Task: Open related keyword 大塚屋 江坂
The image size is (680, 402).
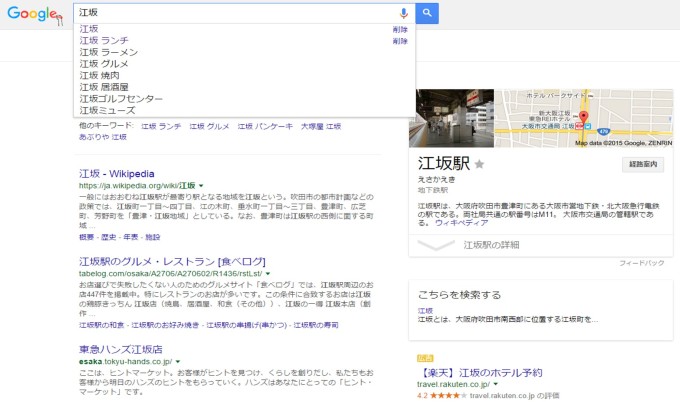Action: [321, 126]
